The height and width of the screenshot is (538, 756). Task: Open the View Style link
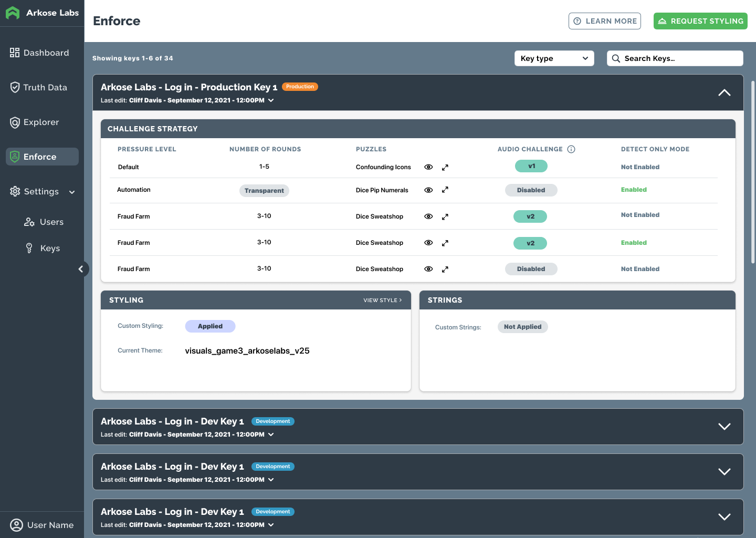click(x=383, y=300)
